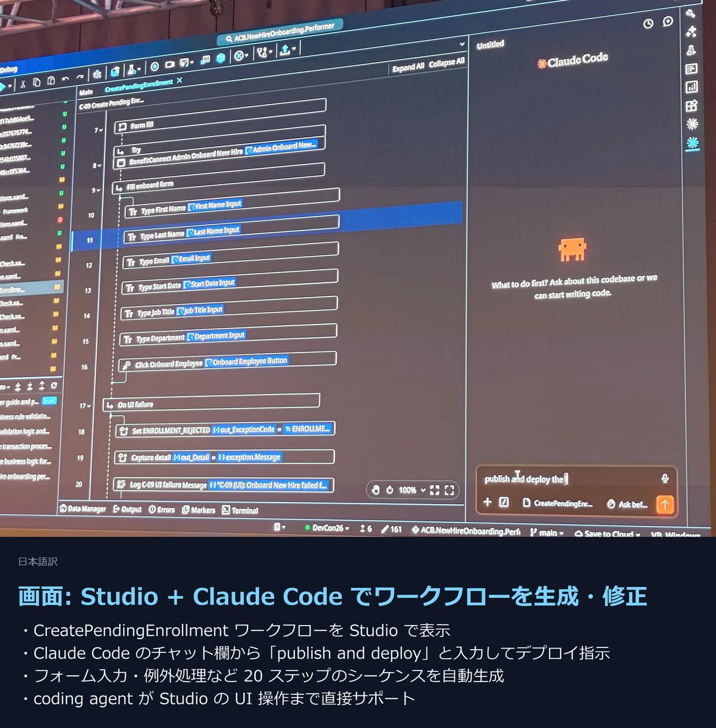Click the CreatePendingEnr... file context chip
Viewport: 716px width, 728px height.
557,503
